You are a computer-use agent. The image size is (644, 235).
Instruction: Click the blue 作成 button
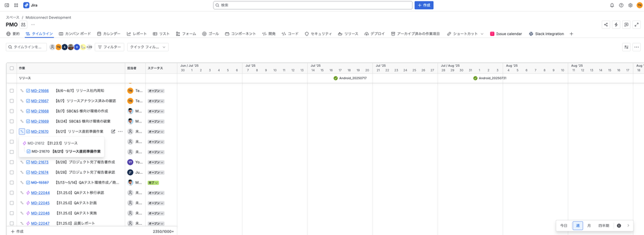click(x=424, y=5)
